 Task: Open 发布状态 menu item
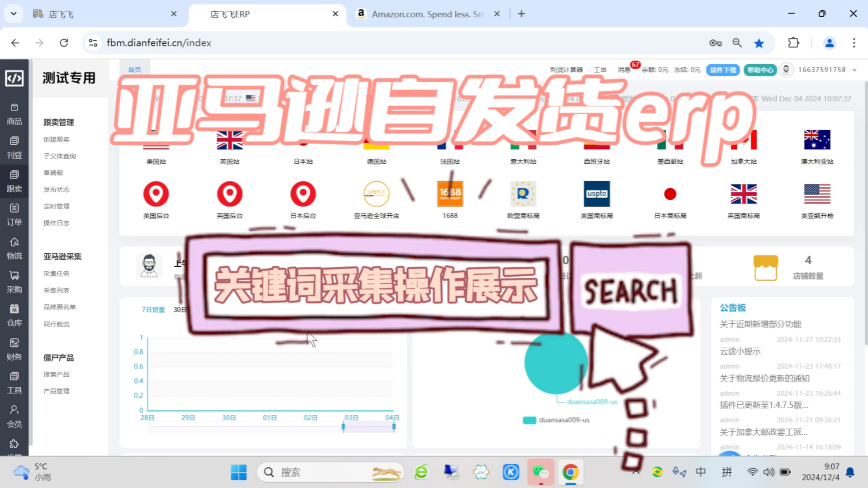(57, 190)
